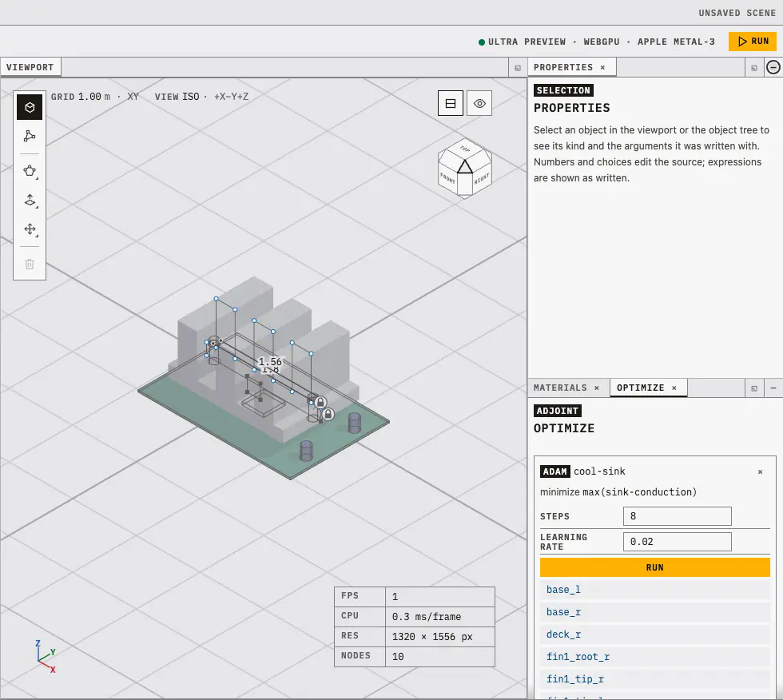Pop out the Optimize panel group
The image size is (783, 700).
pos(754,388)
